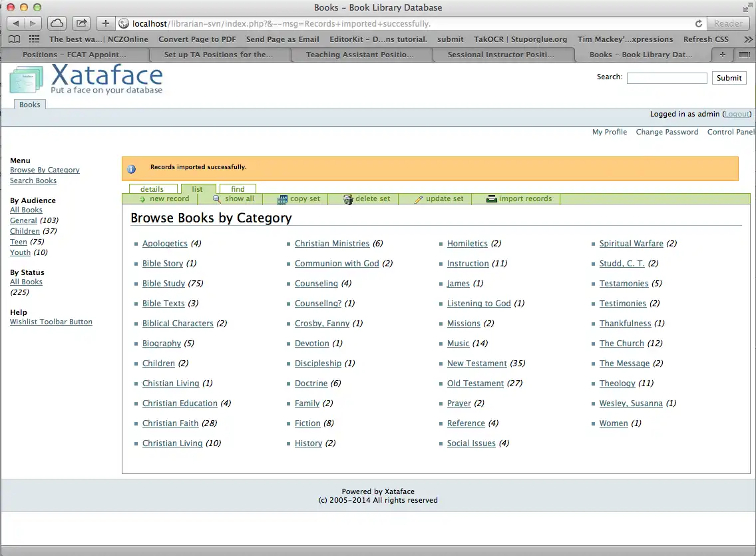Screen dimensions: 756x556
Task: Open the Bible Study category
Action: [x=164, y=284]
